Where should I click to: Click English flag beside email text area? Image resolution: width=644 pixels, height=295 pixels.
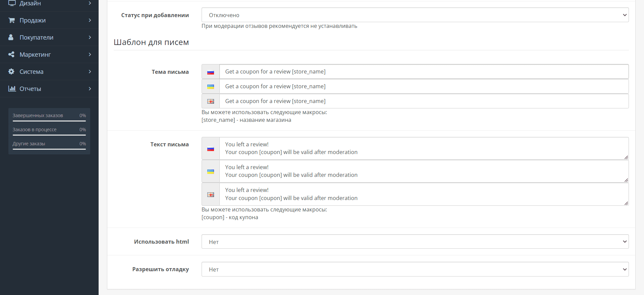click(x=211, y=195)
